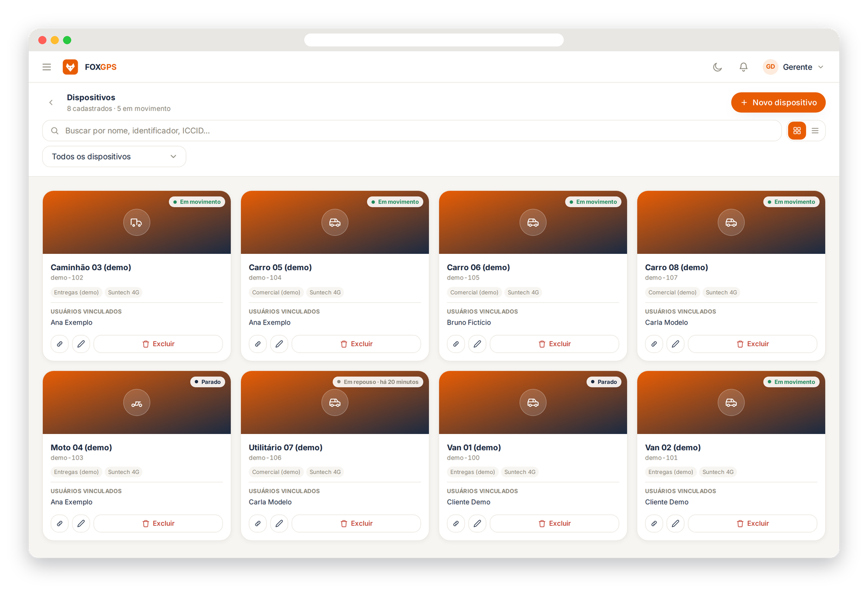The width and height of the screenshot is (868, 593).
Task: Click link icon on Carro 05 card
Action: (x=258, y=344)
